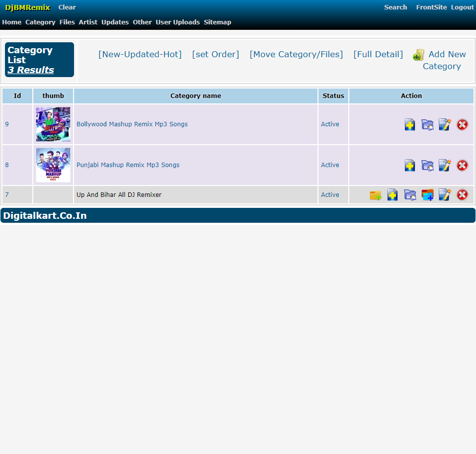Viewport: 476px width, 454px height.
Task: Go to Sitemap in the navigation bar
Action: (x=217, y=22)
